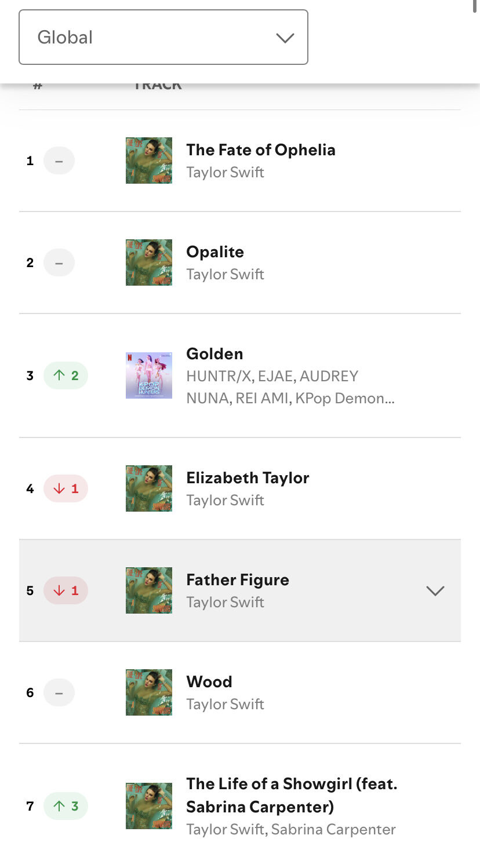Viewport: 480px width, 868px height.
Task: Click Sabrina Carpenter artist name on rank 7
Action: (x=333, y=829)
